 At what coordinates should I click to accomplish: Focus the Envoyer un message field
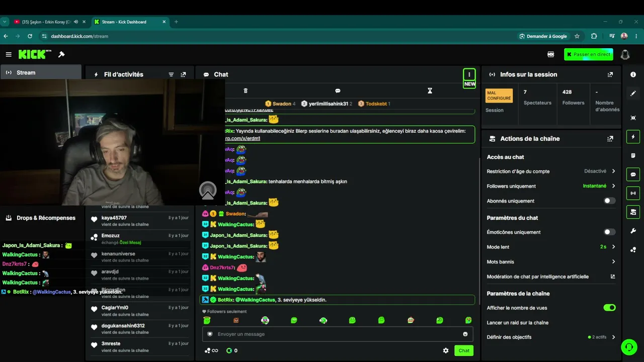(338, 334)
